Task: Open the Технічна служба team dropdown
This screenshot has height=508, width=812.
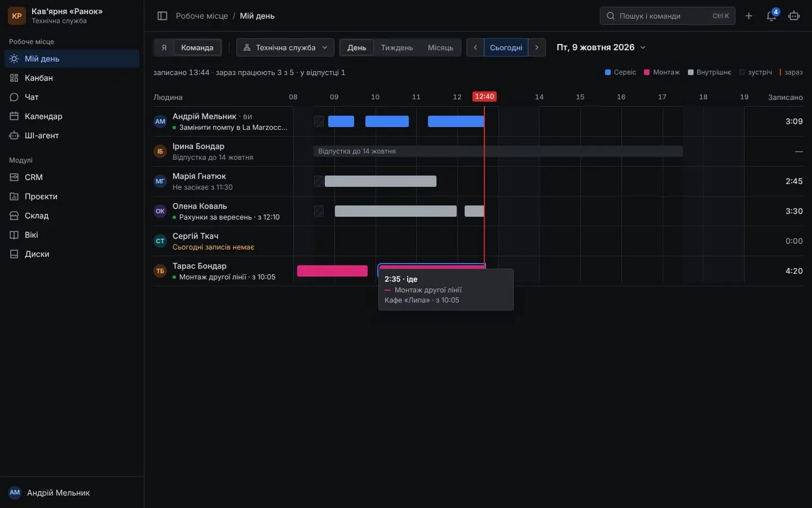Action: [285, 47]
